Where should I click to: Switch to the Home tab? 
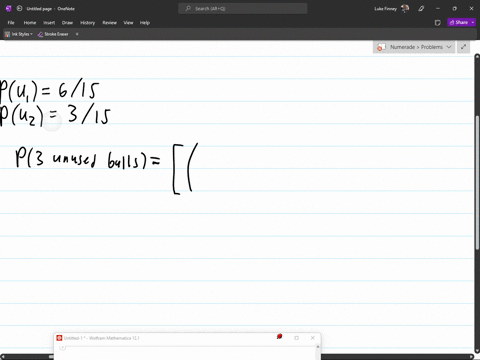pyautogui.click(x=30, y=23)
